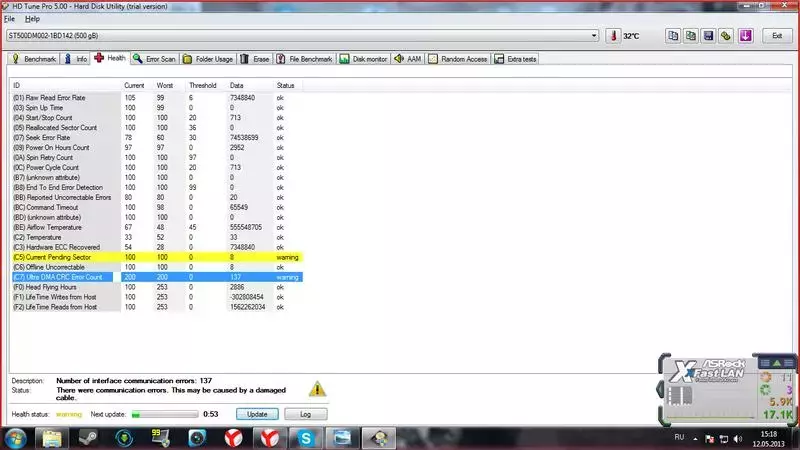Select the LifeTime Reads from Host row
The image size is (800, 450).
[157, 307]
